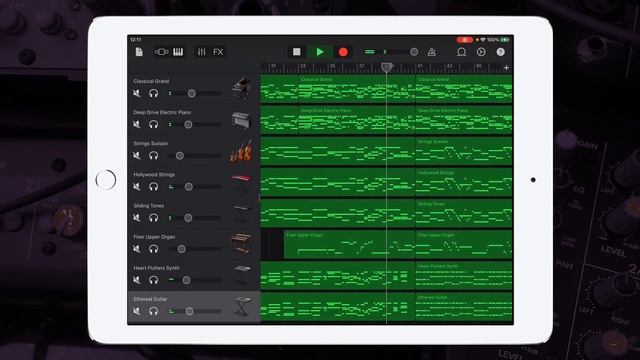640x360 pixels.
Task: Select second Deep Drive Electric Piano region
Action: pos(464,120)
